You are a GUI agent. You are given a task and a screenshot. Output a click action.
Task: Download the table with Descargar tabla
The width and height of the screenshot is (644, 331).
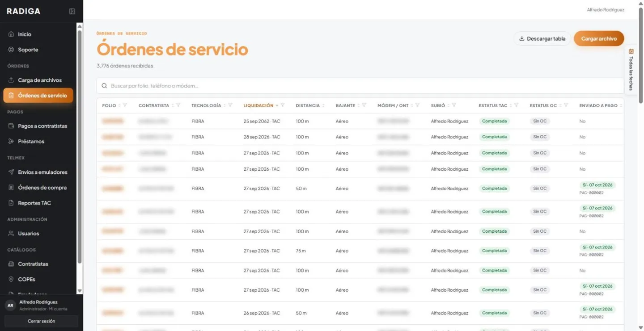click(542, 38)
